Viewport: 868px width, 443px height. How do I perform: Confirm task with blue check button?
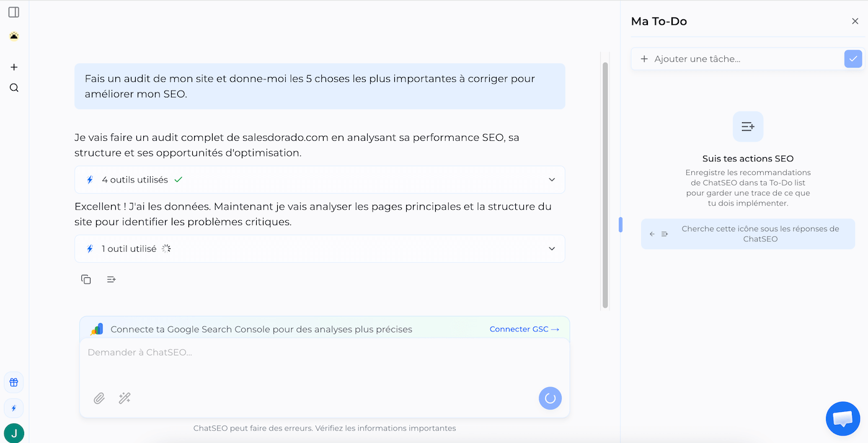853,58
